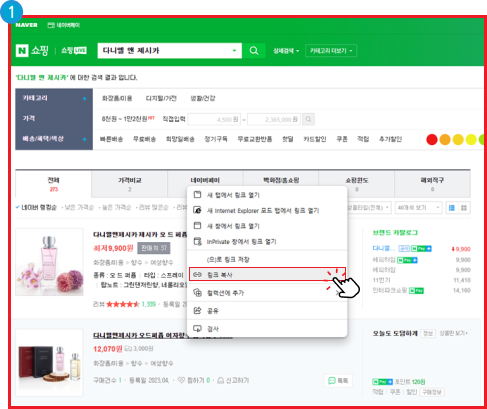Open second product gift set thumbnail
The width and height of the screenshot is (487, 409).
pyautogui.click(x=49, y=363)
